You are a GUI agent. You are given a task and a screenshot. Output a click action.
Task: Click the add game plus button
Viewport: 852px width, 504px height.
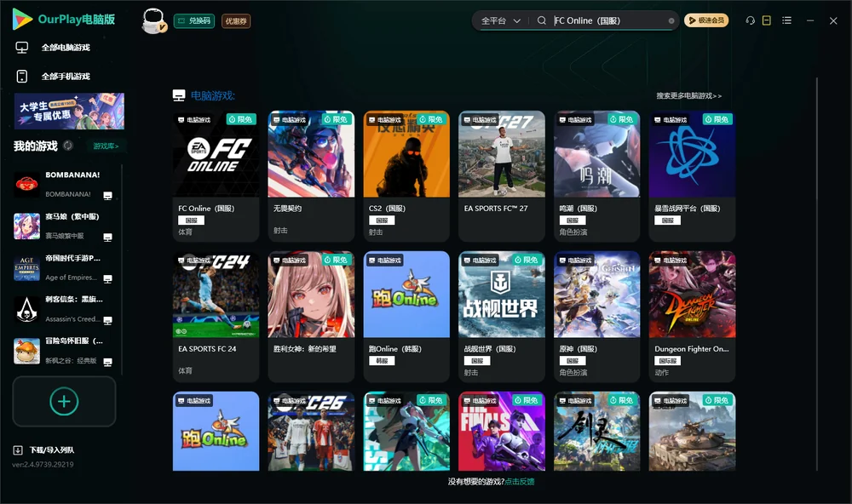click(x=64, y=401)
